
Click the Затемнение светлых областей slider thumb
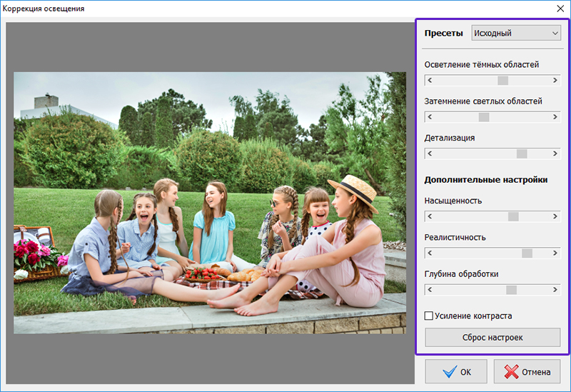coord(484,117)
